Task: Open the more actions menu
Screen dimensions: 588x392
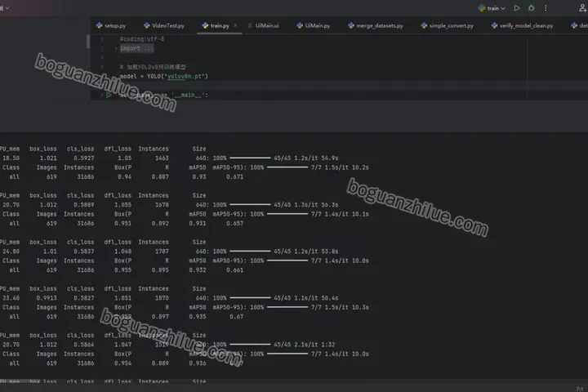Action: click(546, 8)
